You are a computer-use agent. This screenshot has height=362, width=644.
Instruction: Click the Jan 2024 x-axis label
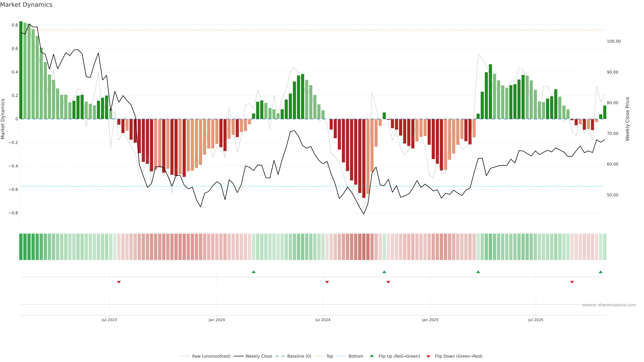[x=217, y=320]
